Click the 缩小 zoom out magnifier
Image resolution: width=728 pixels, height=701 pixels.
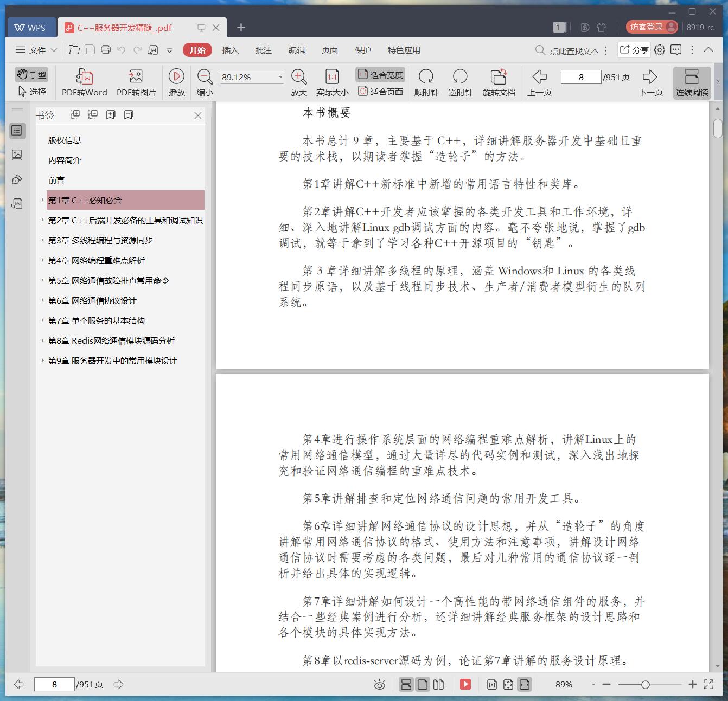[x=205, y=82]
